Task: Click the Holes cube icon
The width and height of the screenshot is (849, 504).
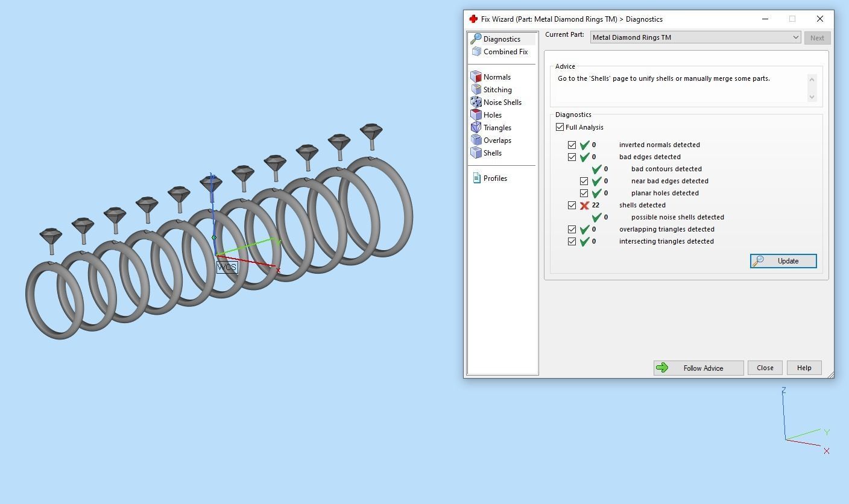Action: pos(476,115)
